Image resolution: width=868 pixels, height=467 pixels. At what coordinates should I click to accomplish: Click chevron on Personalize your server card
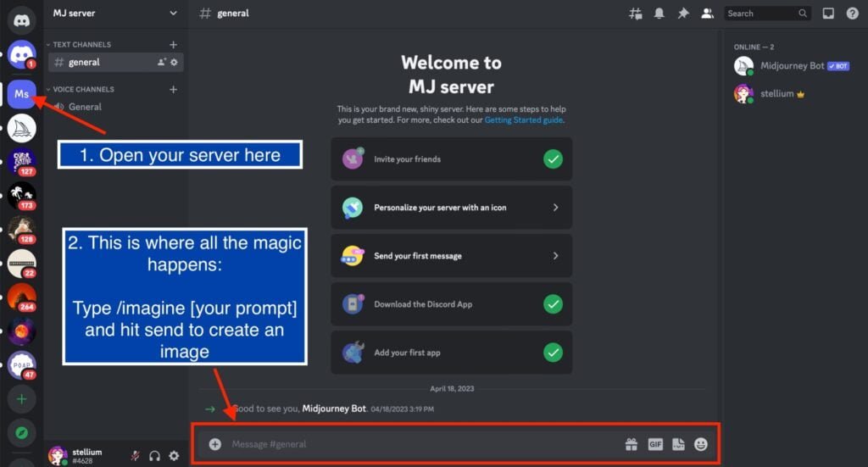tap(555, 208)
